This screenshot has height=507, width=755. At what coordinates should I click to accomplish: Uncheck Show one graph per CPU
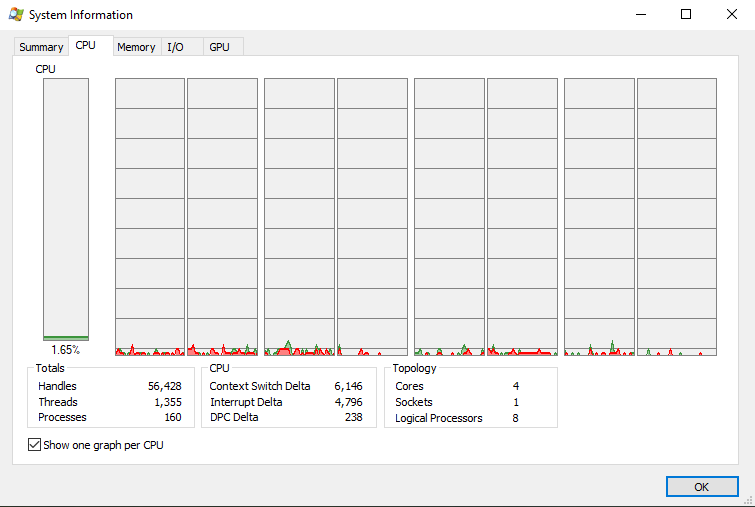35,445
